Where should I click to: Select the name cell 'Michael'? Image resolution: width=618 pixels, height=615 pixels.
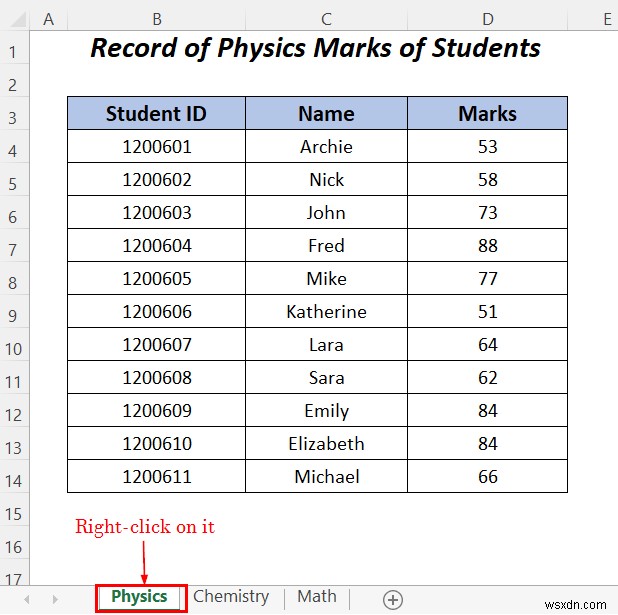point(326,476)
